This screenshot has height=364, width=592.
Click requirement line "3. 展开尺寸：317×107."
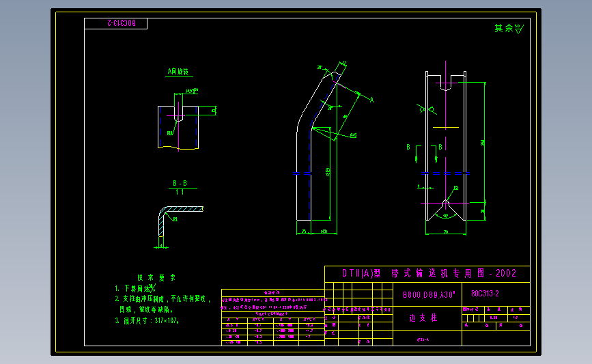point(147,320)
